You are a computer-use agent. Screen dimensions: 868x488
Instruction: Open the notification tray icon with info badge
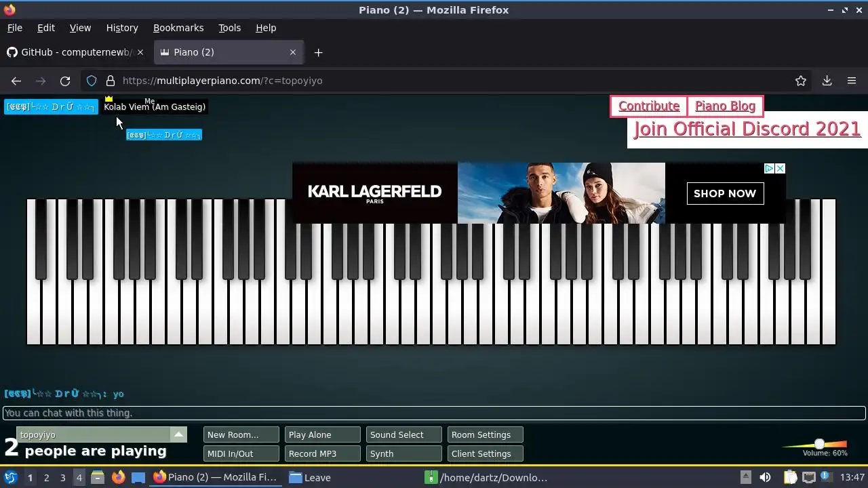827,477
